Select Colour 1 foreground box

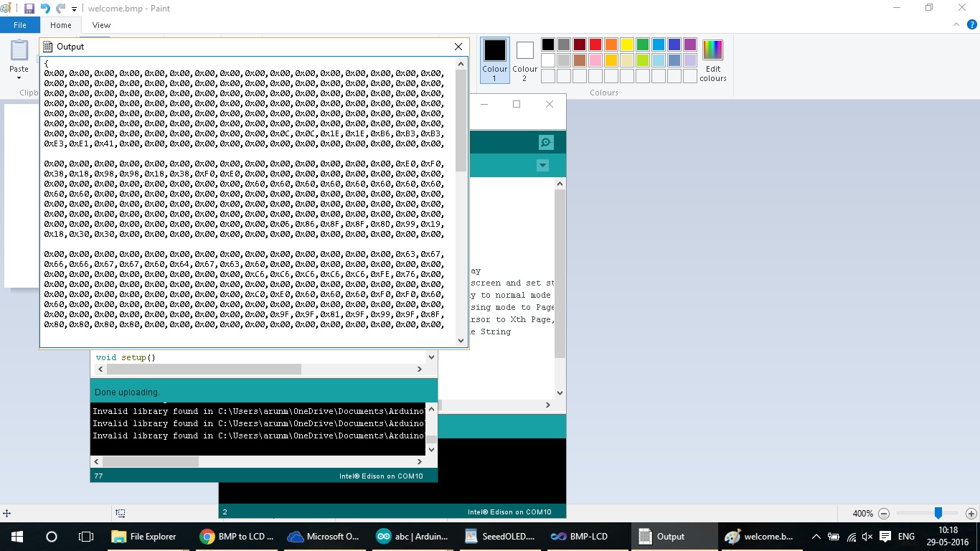click(495, 60)
